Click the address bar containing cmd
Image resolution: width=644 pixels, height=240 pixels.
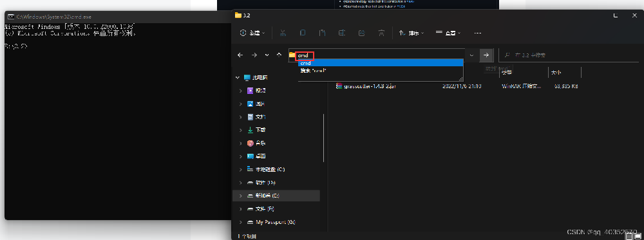pyautogui.click(x=376, y=55)
